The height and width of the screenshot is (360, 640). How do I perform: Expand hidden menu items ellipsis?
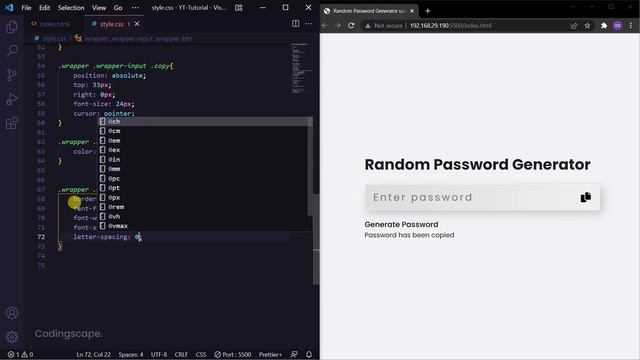(135, 7)
